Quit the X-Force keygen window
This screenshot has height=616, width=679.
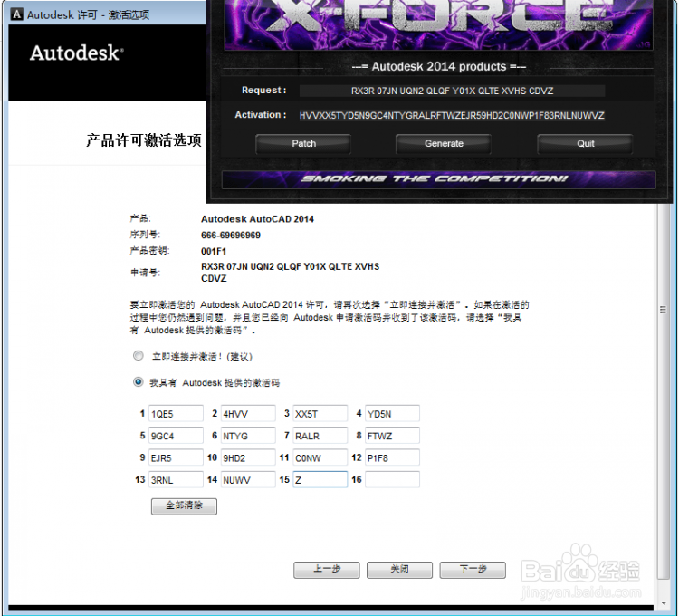pos(585,144)
